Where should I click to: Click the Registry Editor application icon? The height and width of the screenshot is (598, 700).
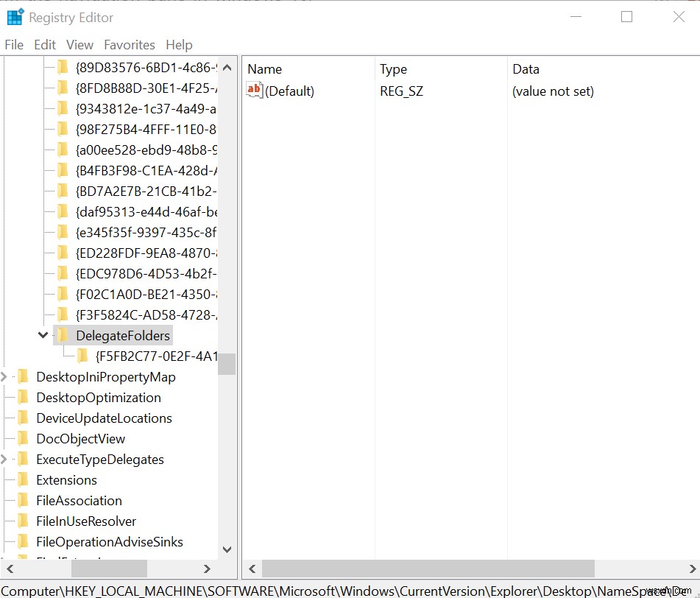(15, 16)
